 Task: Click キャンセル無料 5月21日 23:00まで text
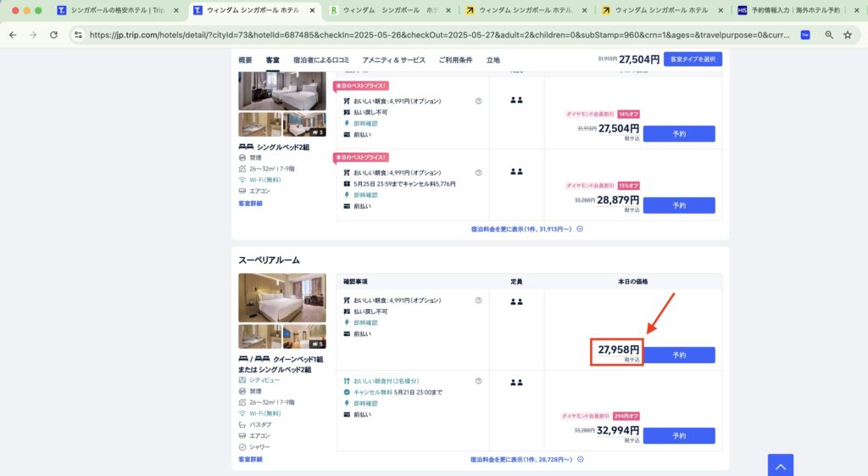coord(398,392)
